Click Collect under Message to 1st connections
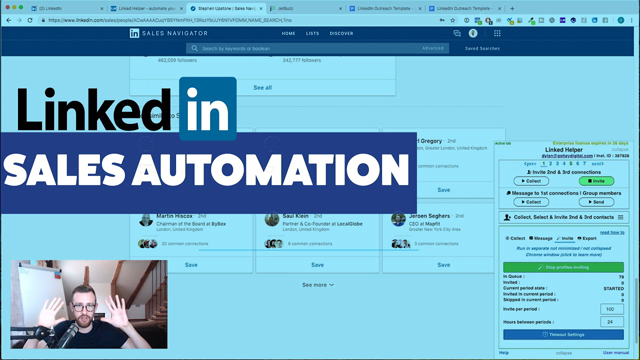Viewport: 640px width, 360px height. click(x=531, y=202)
